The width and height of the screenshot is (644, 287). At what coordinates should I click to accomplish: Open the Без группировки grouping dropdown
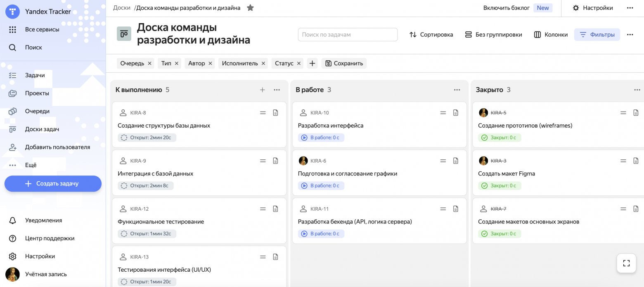click(x=493, y=35)
